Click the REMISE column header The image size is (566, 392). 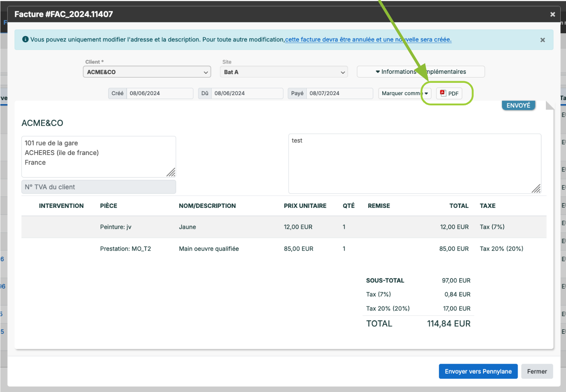click(379, 206)
